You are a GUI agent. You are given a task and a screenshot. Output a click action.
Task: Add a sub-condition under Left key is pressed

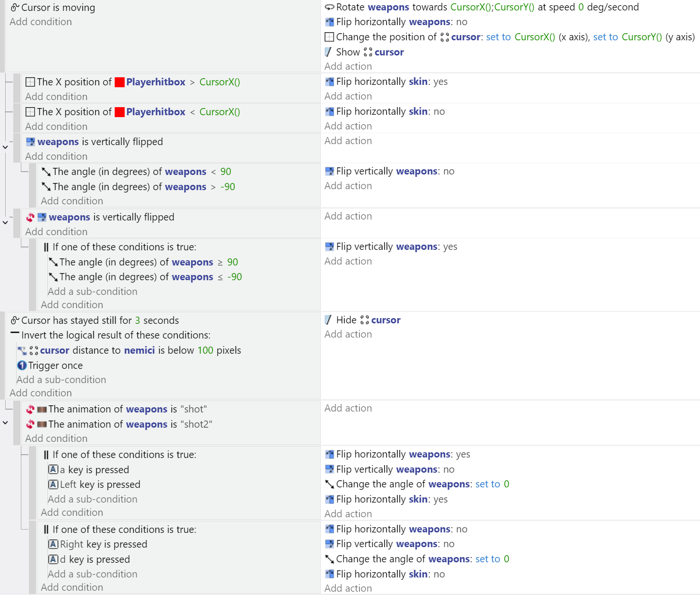[x=92, y=499]
